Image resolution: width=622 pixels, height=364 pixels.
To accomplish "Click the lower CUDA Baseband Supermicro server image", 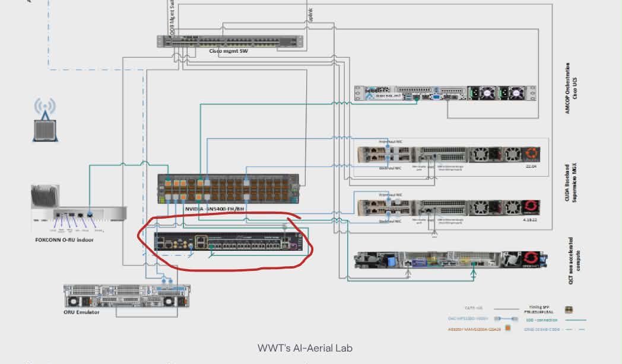I will 448,207.
